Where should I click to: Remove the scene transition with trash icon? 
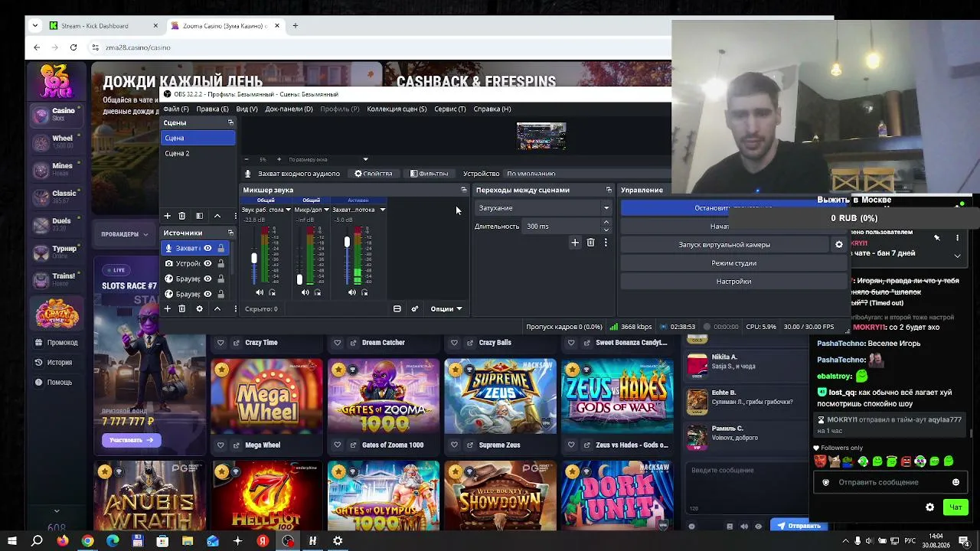click(x=590, y=243)
